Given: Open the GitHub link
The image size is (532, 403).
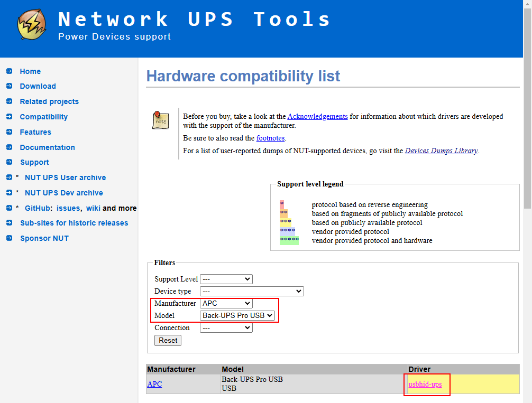Looking at the screenshot, I should pos(38,208).
